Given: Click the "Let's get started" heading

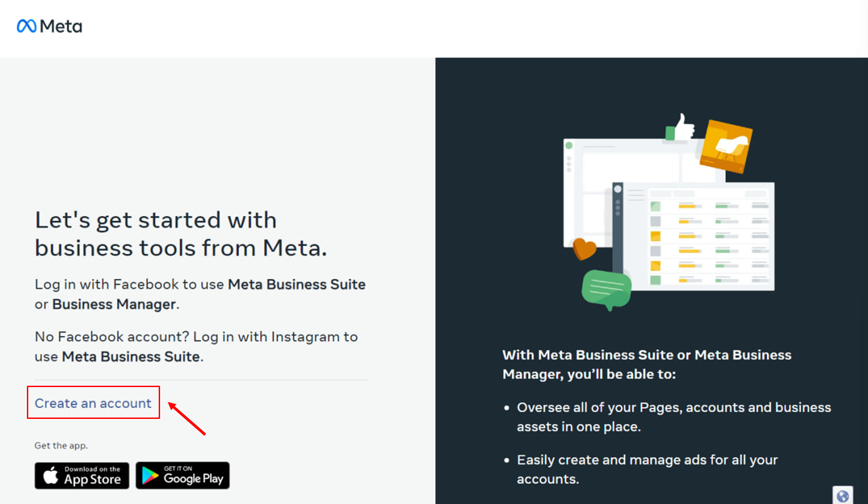Looking at the screenshot, I should coord(181,234).
